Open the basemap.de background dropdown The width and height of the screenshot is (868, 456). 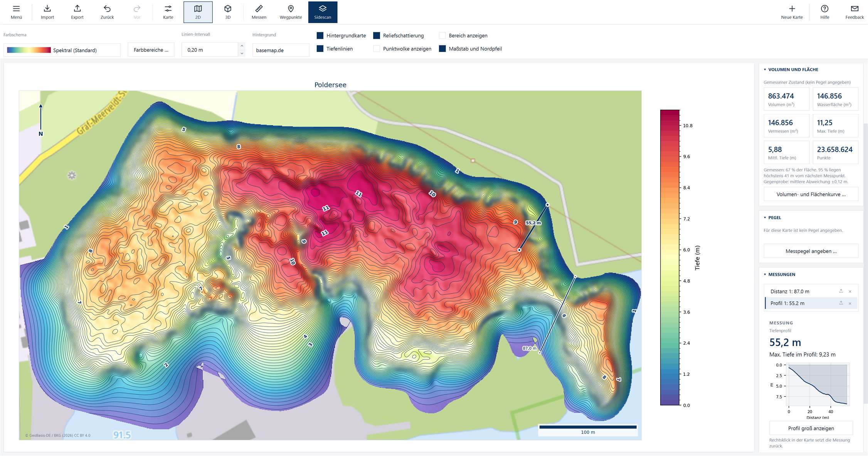[281, 50]
